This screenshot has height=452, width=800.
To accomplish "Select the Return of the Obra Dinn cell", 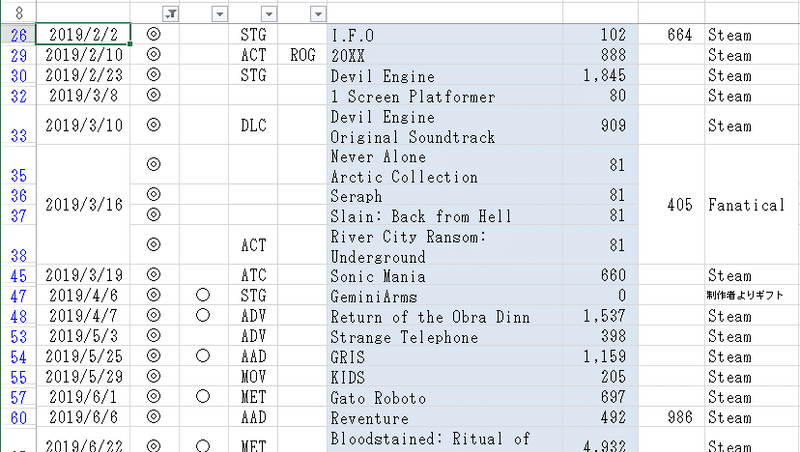I will [x=445, y=316].
